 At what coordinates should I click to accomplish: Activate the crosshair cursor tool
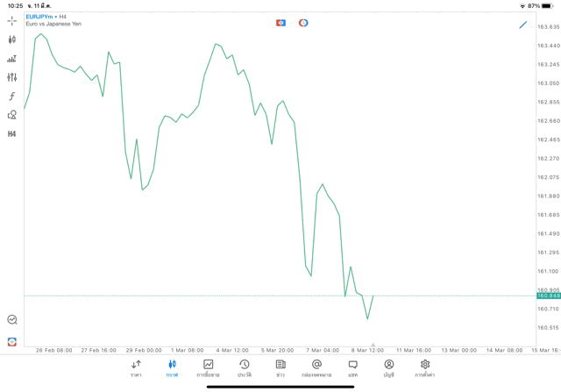[x=11, y=20]
